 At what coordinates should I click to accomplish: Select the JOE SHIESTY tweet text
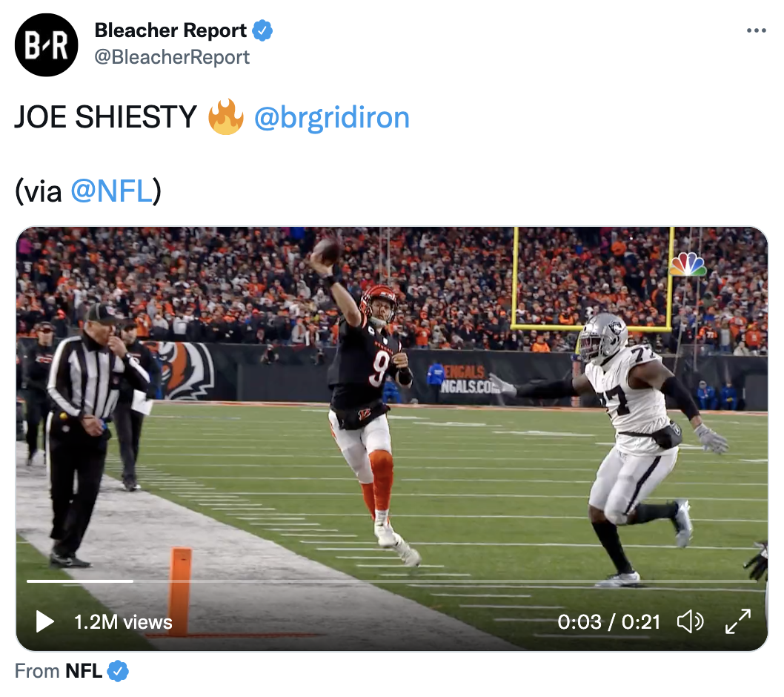(x=105, y=117)
